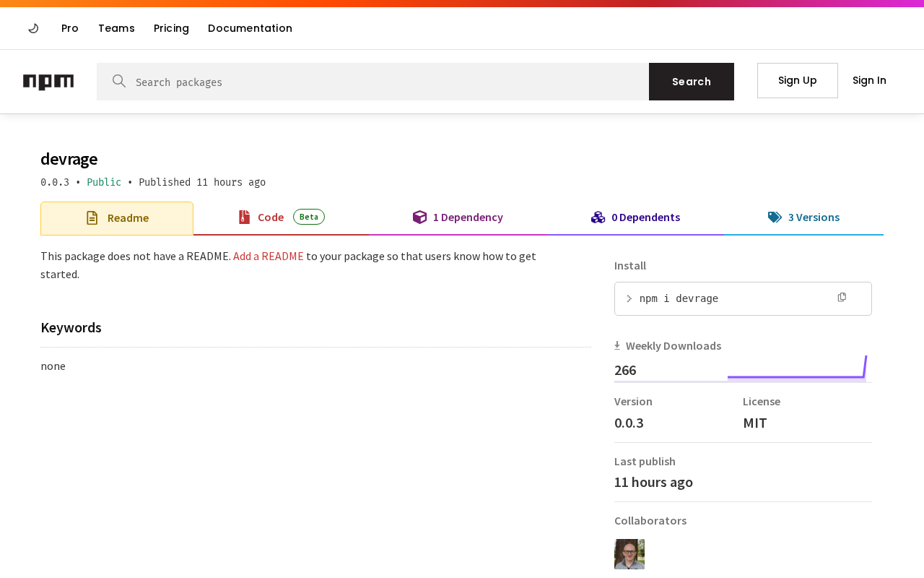
Task: Click the 'License' label
Action: coord(762,401)
